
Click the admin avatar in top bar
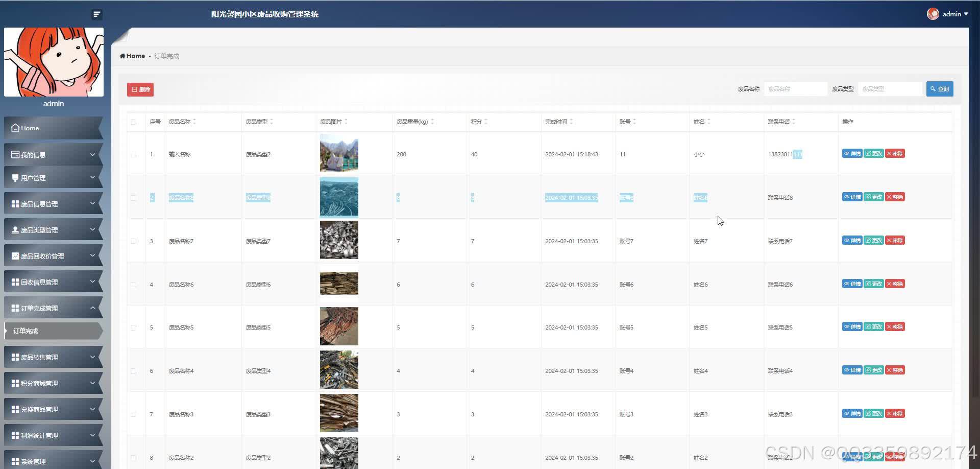point(933,14)
